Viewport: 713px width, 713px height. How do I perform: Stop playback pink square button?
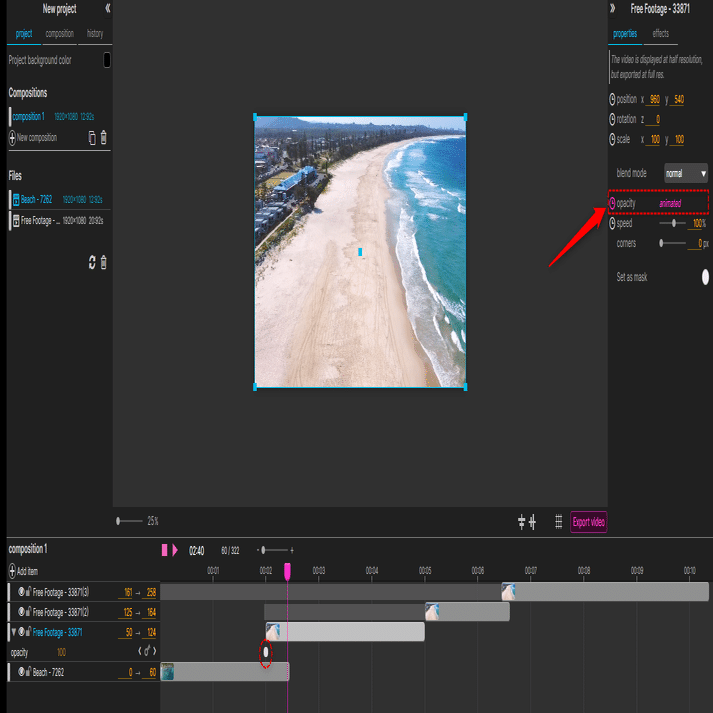[165, 550]
